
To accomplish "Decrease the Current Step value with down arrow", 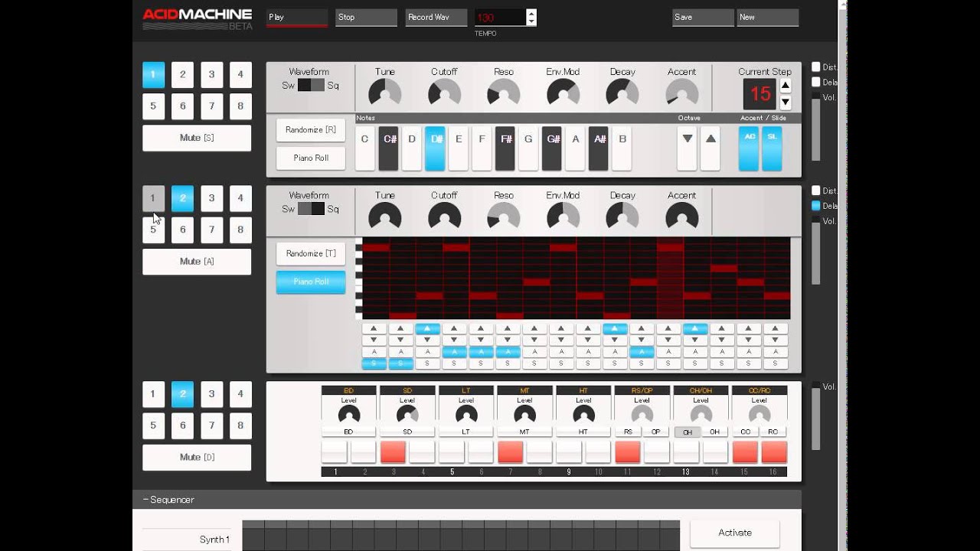I will (786, 102).
